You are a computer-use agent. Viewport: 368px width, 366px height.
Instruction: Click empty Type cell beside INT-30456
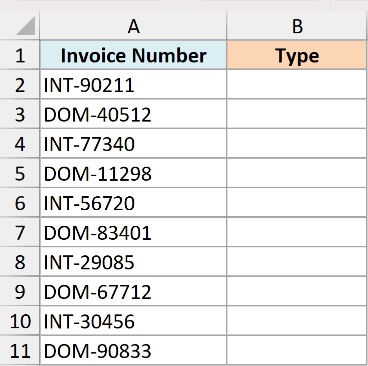(297, 321)
